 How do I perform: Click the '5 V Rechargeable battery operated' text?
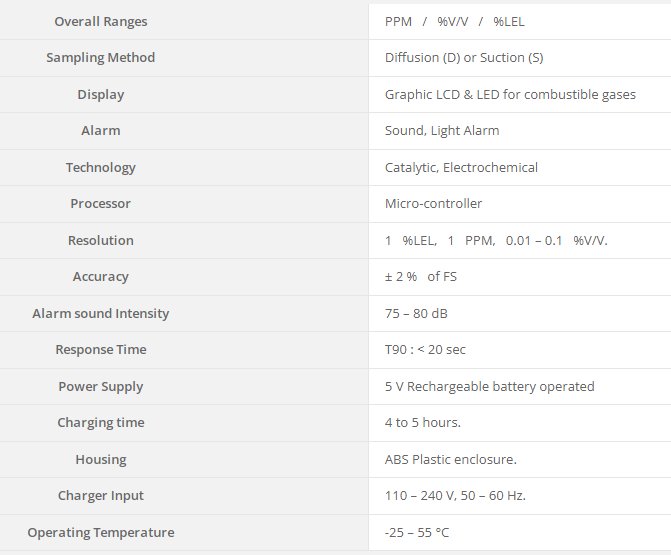(489, 386)
